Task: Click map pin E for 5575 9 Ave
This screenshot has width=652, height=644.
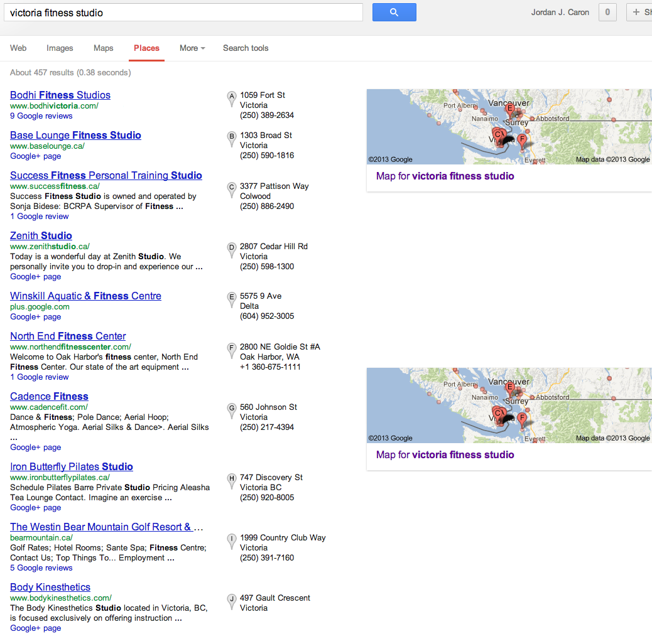Action: point(232,300)
